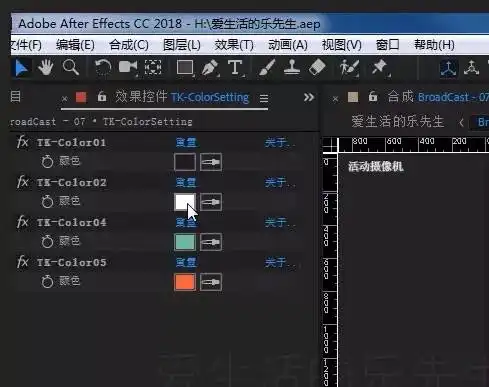
Task: Toggle stopwatch for TK-Color01 color
Action: (x=47, y=162)
